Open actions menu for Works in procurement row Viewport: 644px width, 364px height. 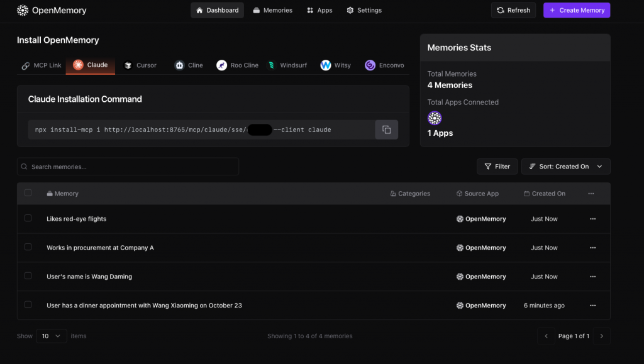[592, 248]
